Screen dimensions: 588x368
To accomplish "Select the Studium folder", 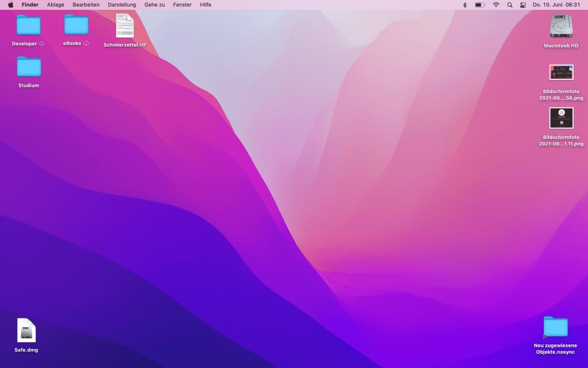I will click(28, 67).
